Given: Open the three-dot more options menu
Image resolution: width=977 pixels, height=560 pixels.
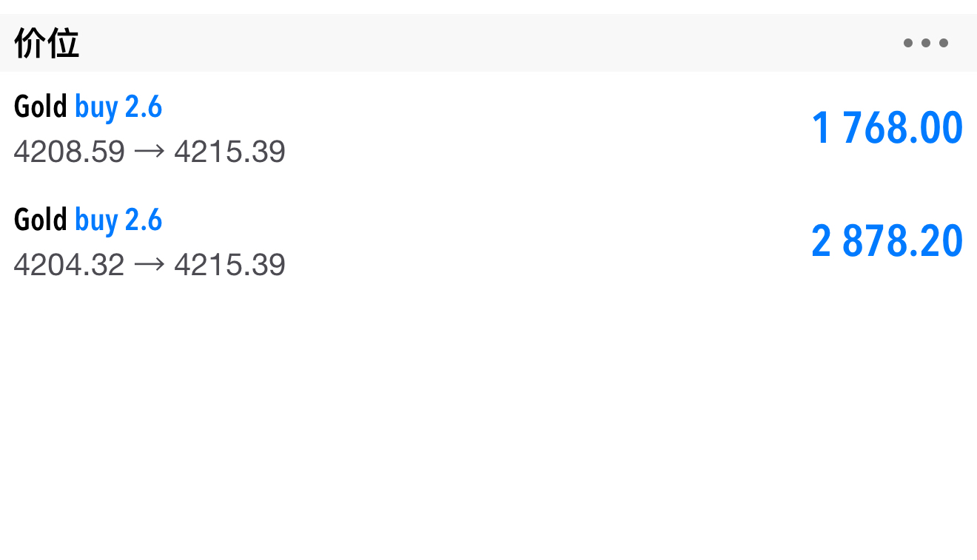Looking at the screenshot, I should click(x=925, y=43).
